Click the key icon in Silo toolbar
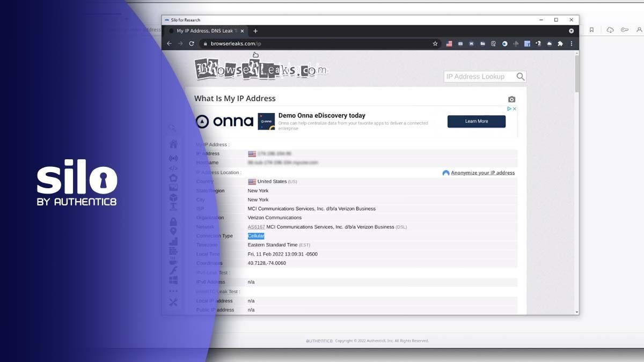 pyautogui.click(x=625, y=30)
